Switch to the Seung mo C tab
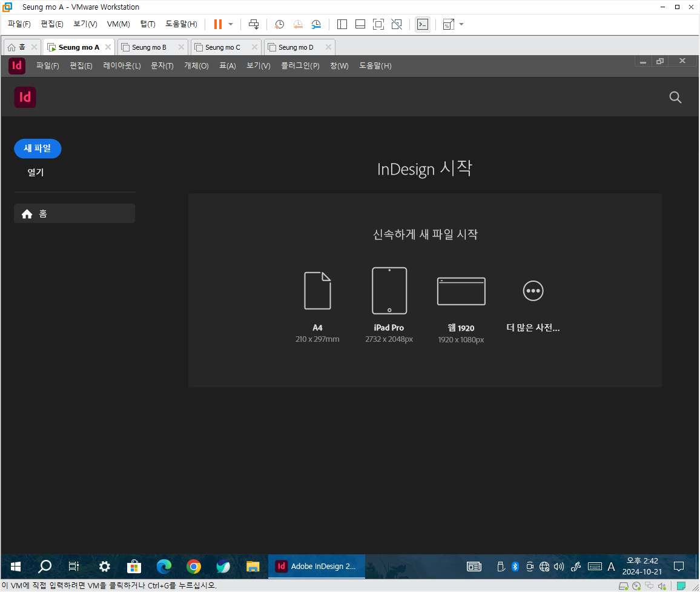The image size is (700, 592). point(222,47)
